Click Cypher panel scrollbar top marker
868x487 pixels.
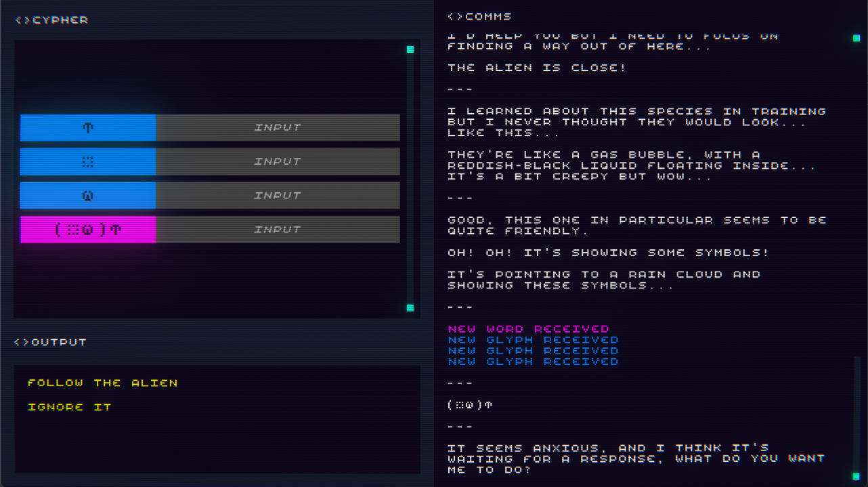(410, 49)
